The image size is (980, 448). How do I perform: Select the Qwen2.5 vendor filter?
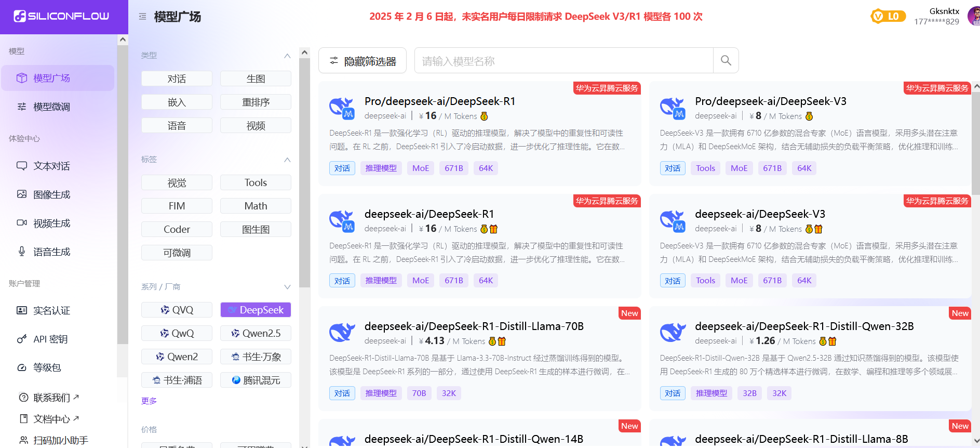(x=256, y=333)
